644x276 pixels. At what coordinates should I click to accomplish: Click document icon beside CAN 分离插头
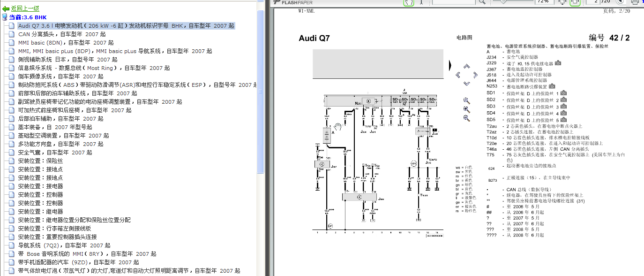(12, 34)
